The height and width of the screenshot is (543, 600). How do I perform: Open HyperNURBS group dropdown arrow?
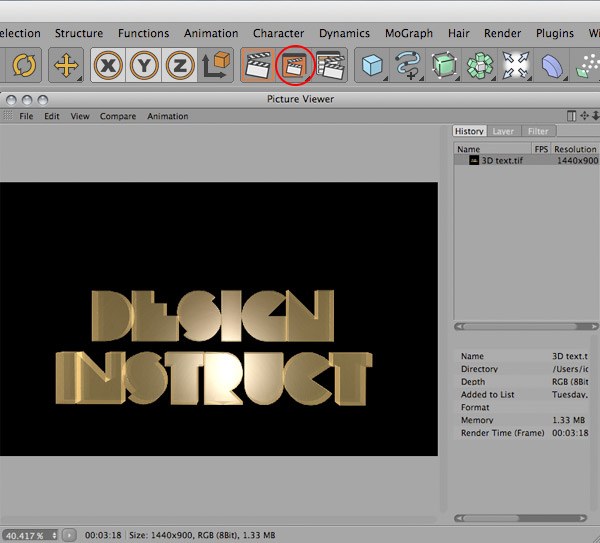[457, 79]
